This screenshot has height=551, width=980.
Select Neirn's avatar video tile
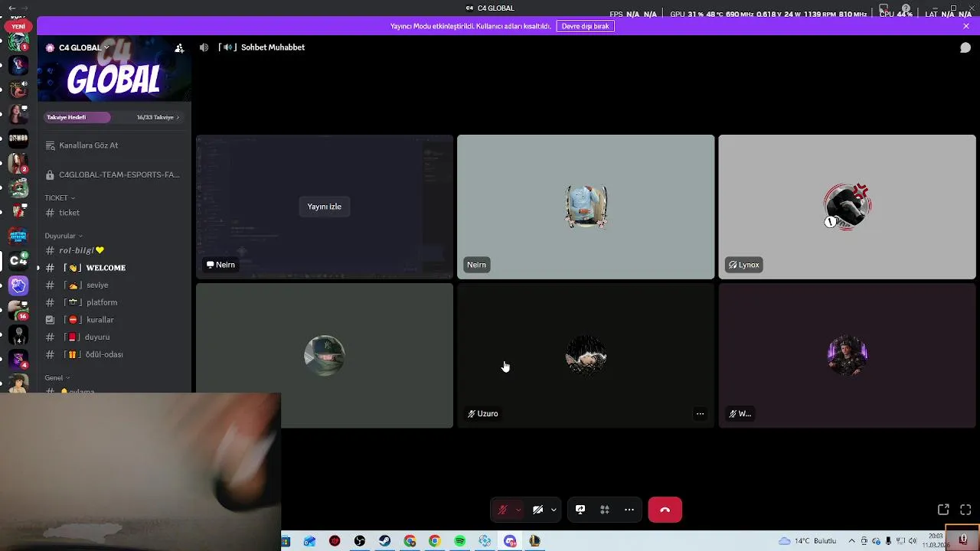(586, 207)
